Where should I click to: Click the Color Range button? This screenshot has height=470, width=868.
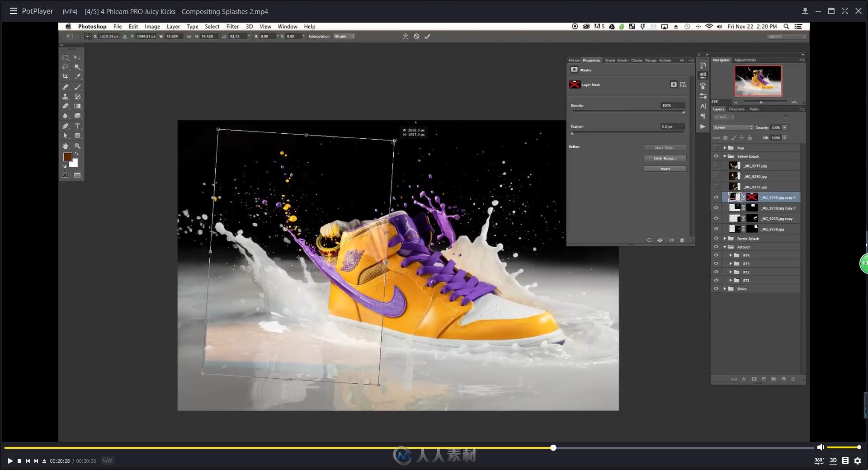665,158
